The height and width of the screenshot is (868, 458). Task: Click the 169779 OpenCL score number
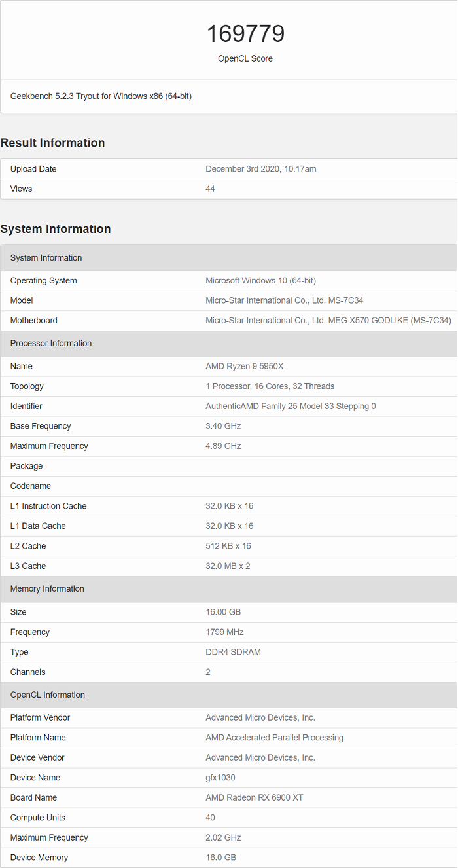pyautogui.click(x=245, y=33)
